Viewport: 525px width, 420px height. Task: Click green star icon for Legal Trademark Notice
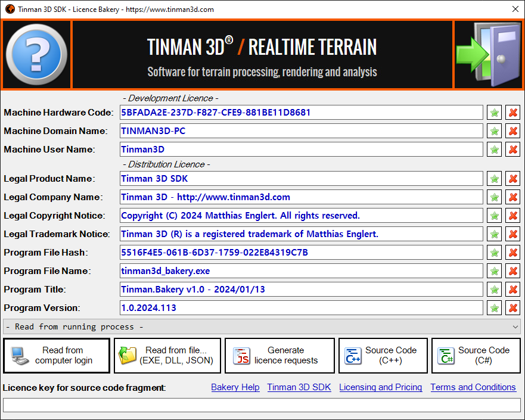[494, 234]
